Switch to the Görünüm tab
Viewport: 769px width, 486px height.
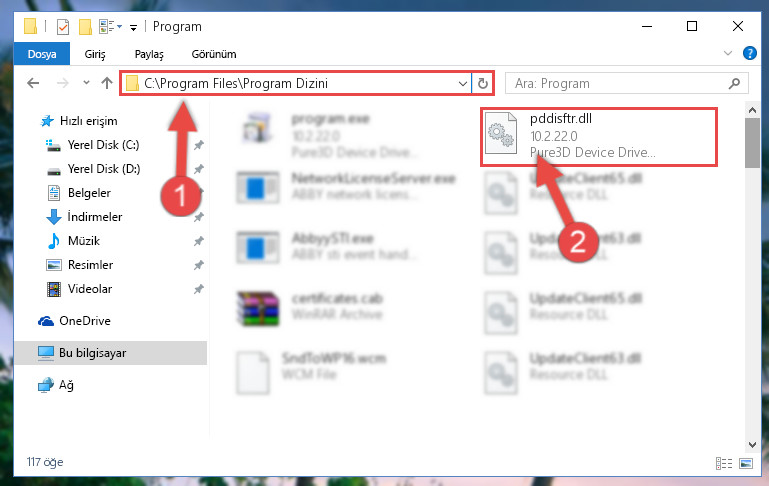coord(214,54)
